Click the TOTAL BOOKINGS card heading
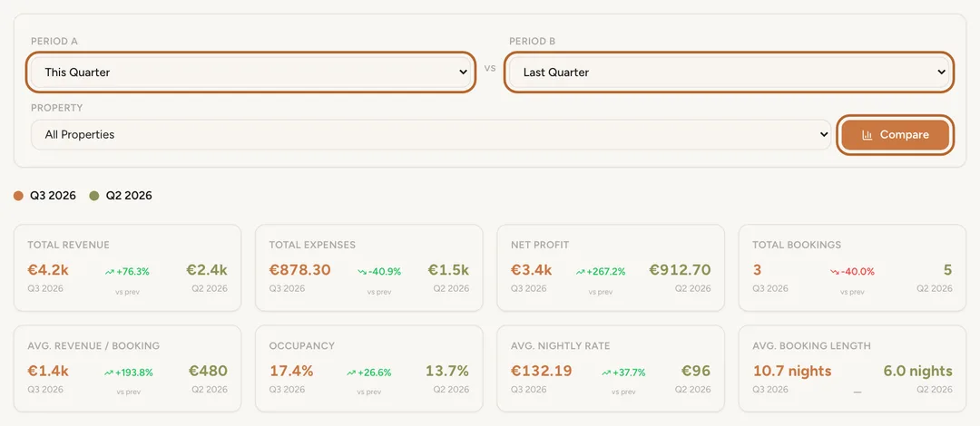This screenshot has height=426, width=980. (x=797, y=245)
